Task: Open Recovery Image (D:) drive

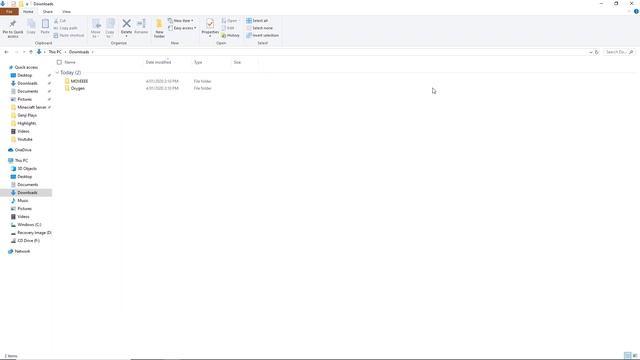Action: coord(34,233)
